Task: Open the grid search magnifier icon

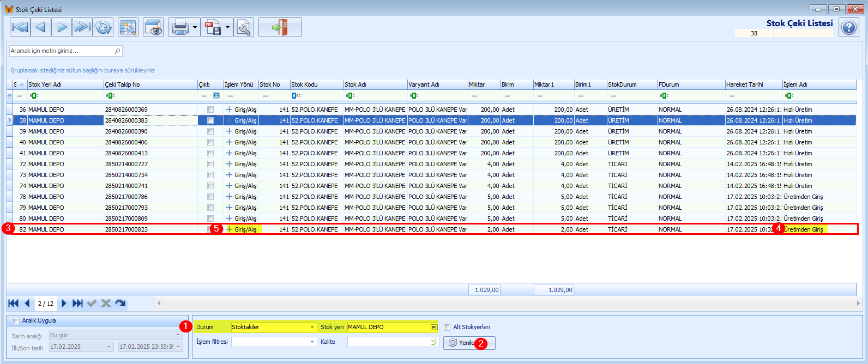Action: pyautogui.click(x=128, y=27)
